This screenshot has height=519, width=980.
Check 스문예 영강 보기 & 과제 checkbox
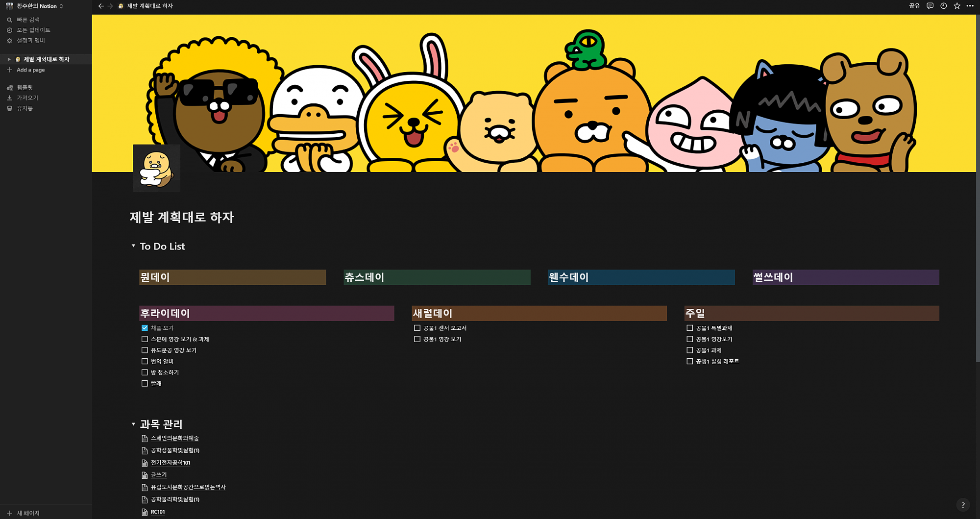(x=145, y=339)
